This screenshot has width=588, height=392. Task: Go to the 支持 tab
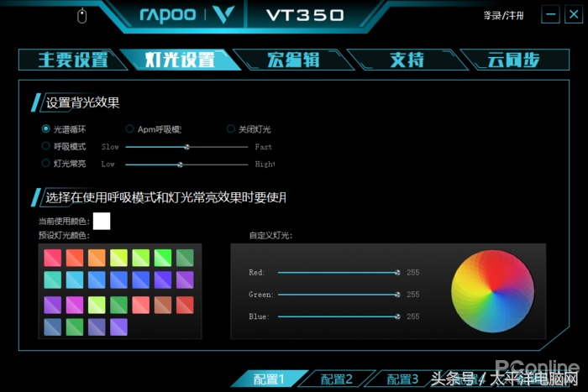tap(407, 60)
